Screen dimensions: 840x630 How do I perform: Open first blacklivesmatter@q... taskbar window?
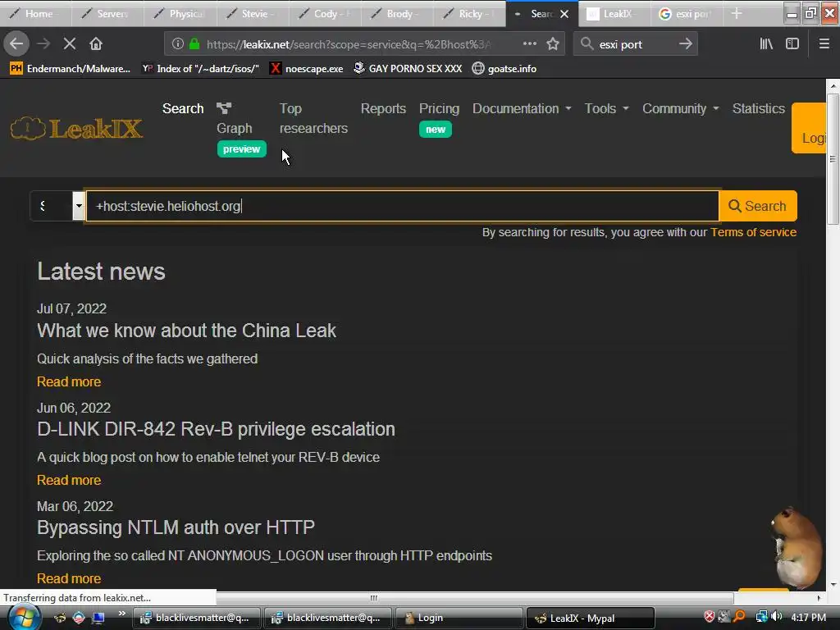196,618
